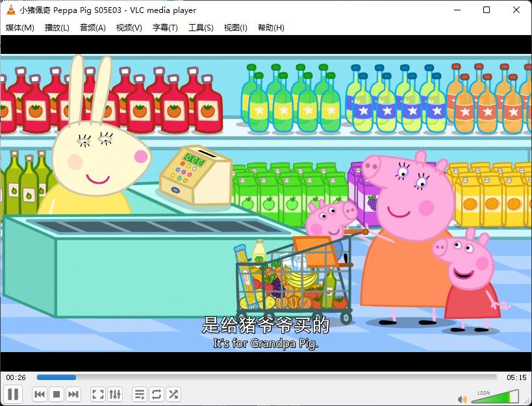Expand the 音频(A) menu
This screenshot has width=532, height=406.
(92, 28)
